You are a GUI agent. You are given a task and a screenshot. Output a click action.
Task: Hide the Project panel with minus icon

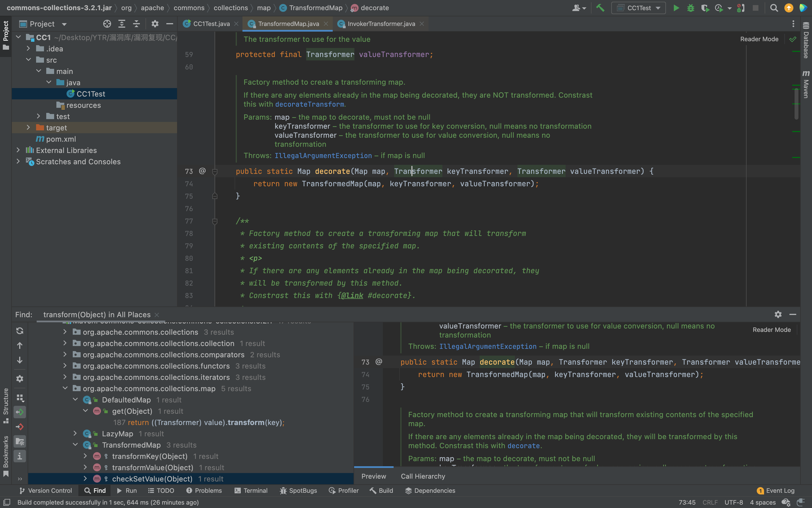tap(169, 24)
